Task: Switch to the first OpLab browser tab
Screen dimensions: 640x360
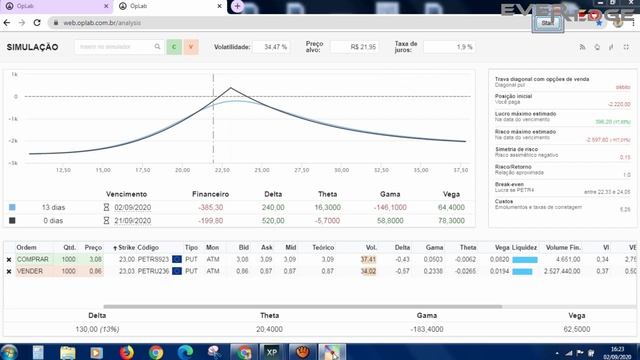Action: pos(56,7)
